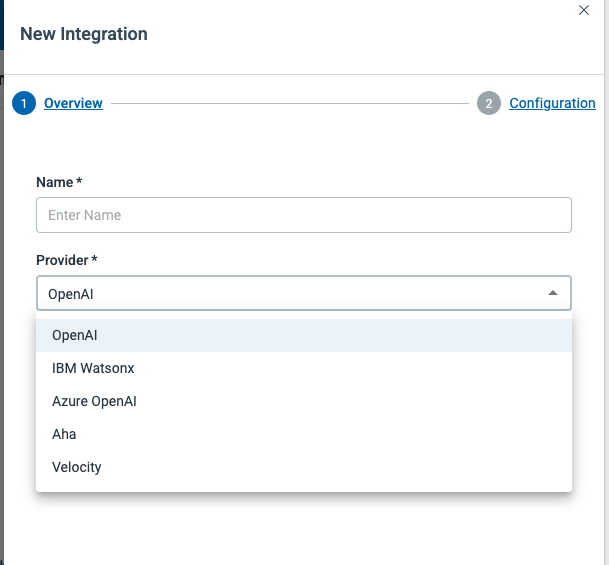The width and height of the screenshot is (609, 565).
Task: Select step 2 circle indicator
Action: click(489, 103)
